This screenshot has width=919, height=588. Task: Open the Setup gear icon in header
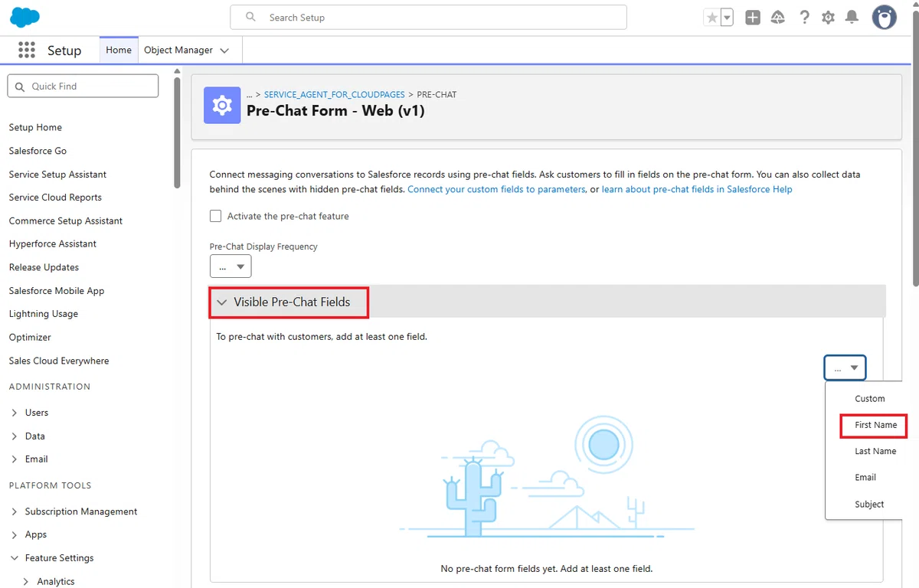point(828,18)
